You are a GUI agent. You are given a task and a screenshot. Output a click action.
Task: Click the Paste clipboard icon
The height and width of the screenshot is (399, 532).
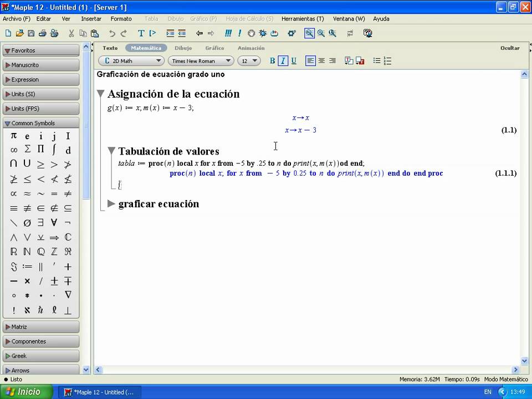[95, 33]
